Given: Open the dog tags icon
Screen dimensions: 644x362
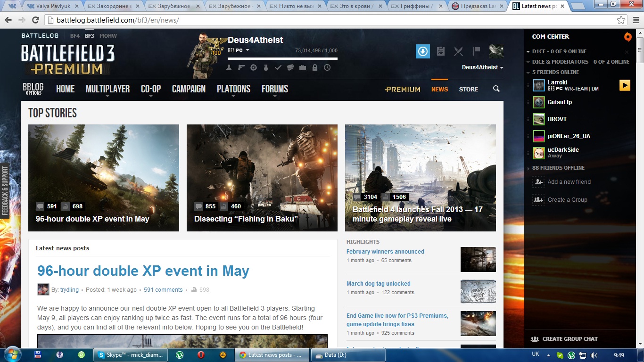Looking at the screenshot, I should (290, 68).
